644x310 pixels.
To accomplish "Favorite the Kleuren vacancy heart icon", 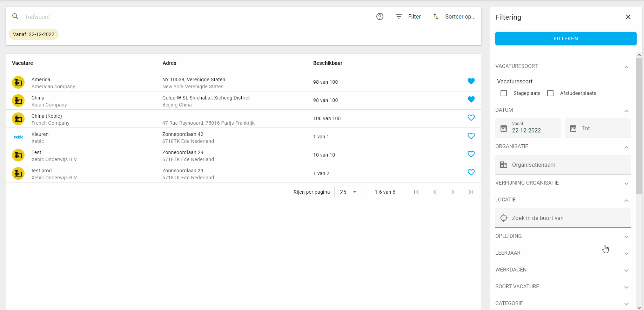I will pos(471,136).
